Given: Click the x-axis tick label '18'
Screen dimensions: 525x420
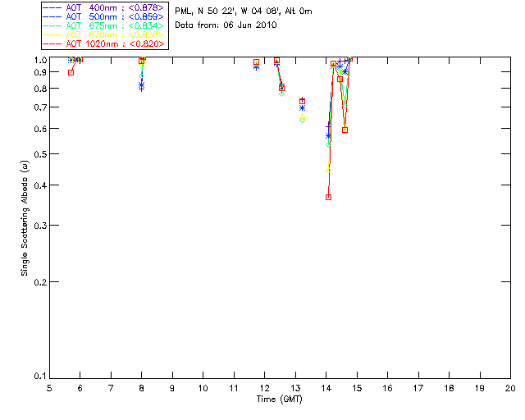Looking at the screenshot, I should tap(449, 388).
